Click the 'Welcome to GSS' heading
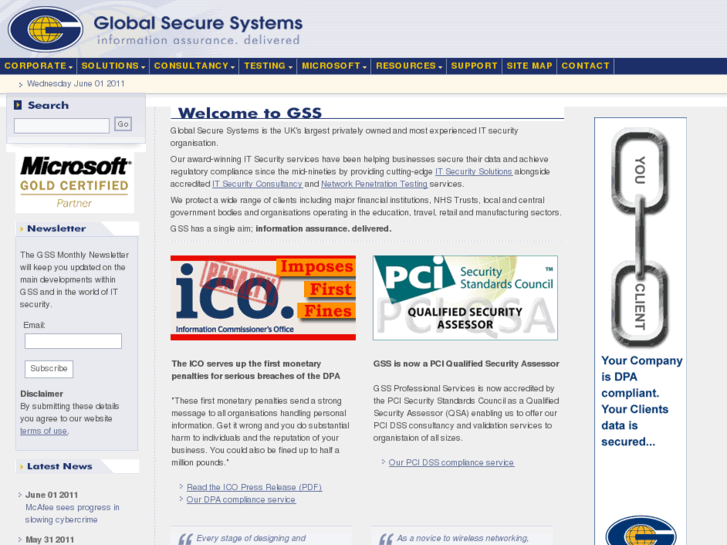The image size is (727, 545). coord(250,113)
